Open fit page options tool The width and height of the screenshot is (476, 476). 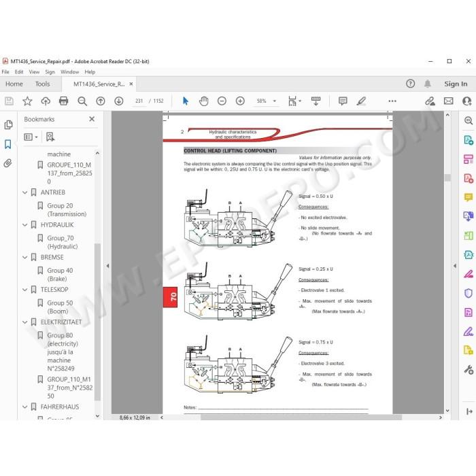coord(294,101)
